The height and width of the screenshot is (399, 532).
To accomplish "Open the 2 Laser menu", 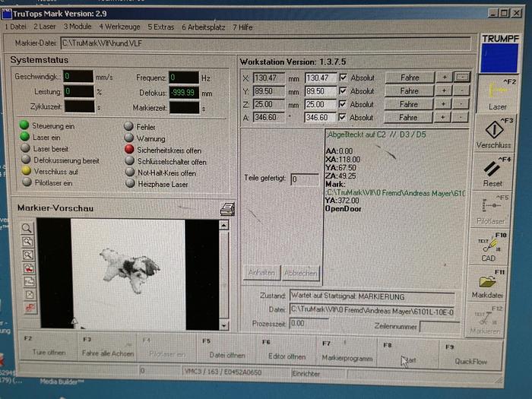I will (44, 27).
